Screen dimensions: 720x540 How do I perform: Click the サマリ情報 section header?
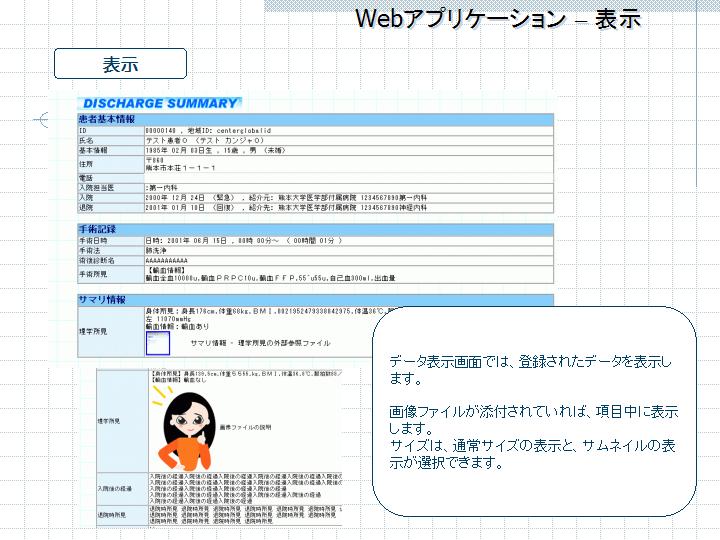point(103,300)
